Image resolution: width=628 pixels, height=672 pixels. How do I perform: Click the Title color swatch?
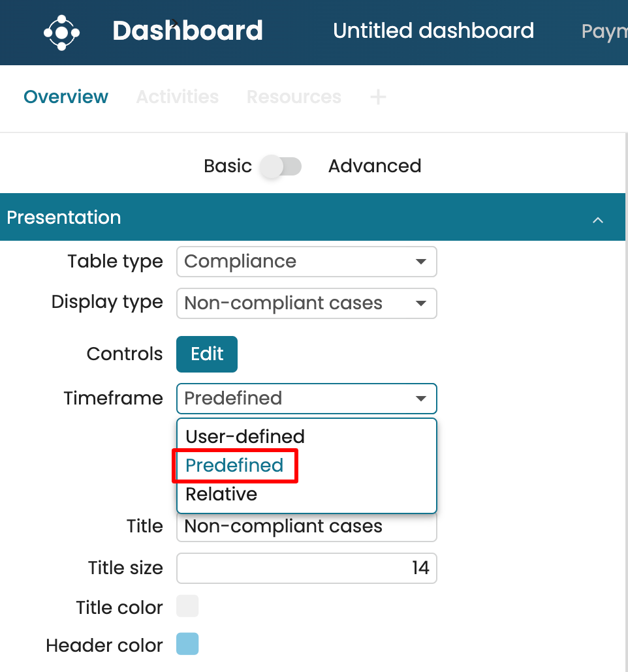pyautogui.click(x=187, y=606)
